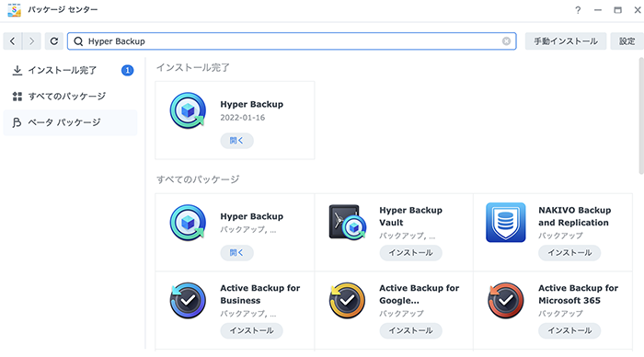
Task: Click the 2022-01-16 date text
Action: point(243,118)
